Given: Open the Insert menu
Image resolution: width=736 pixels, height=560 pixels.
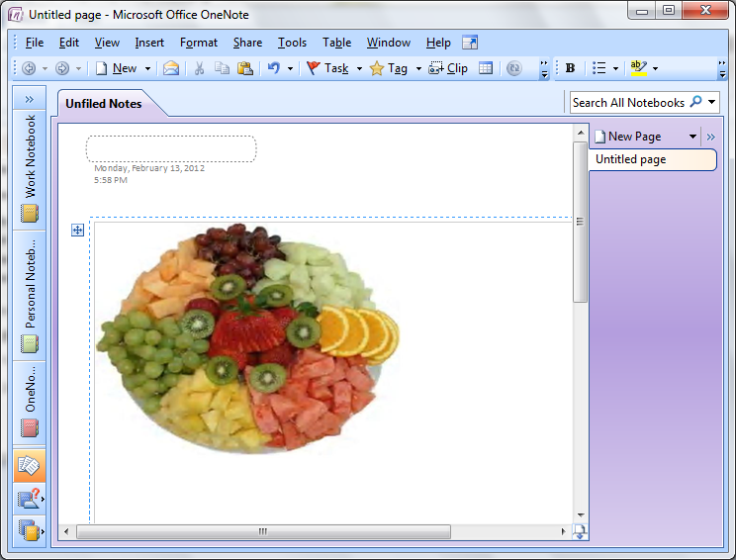Looking at the screenshot, I should point(149,43).
